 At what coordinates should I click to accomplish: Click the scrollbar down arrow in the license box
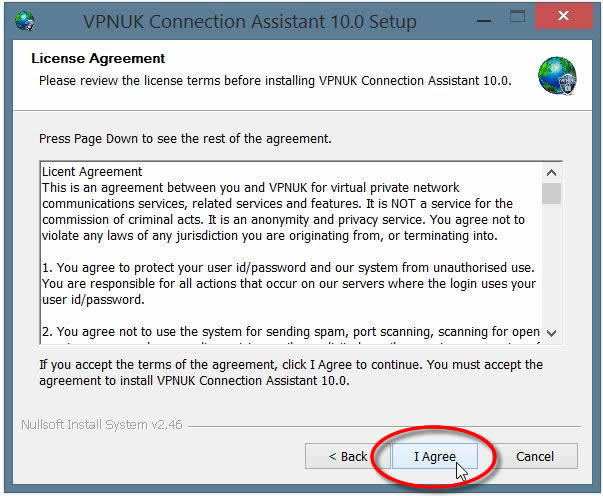551,333
